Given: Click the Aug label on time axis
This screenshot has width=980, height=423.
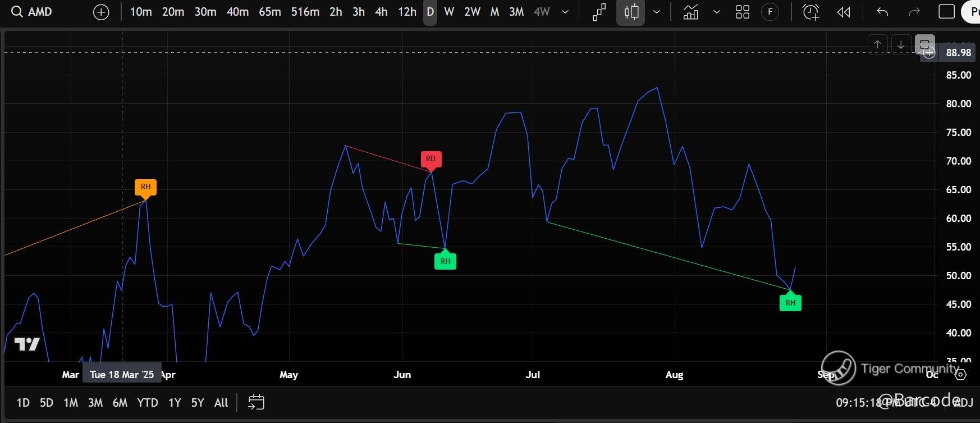Looking at the screenshot, I should click(x=674, y=375).
